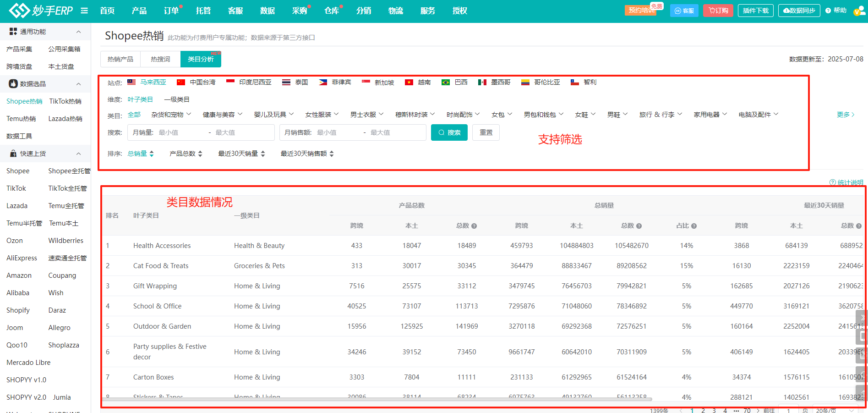Open the 采购 top menu
The width and height of the screenshot is (868, 413).
point(300,11)
